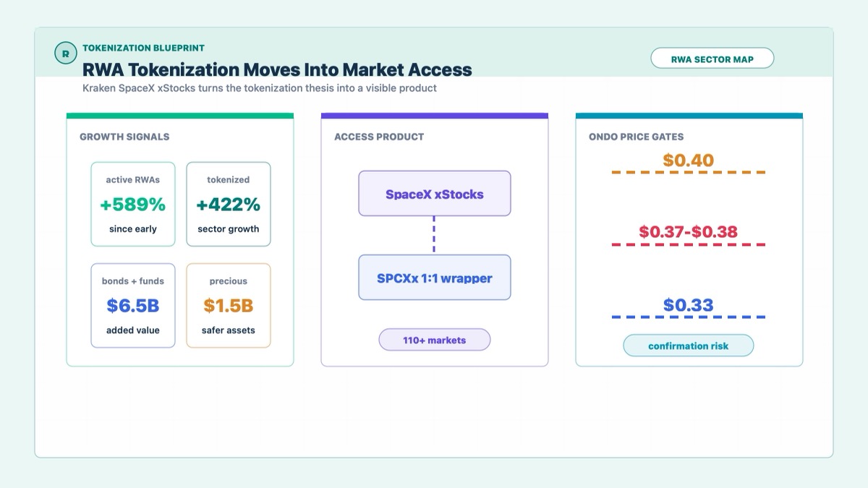
Task: Click the 'bonds + funds' label
Action: click(x=133, y=281)
